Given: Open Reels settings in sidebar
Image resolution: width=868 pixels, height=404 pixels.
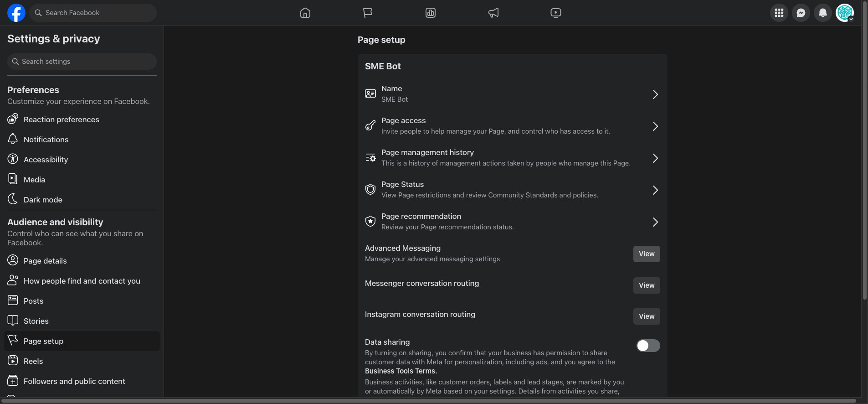Looking at the screenshot, I should (82, 361).
